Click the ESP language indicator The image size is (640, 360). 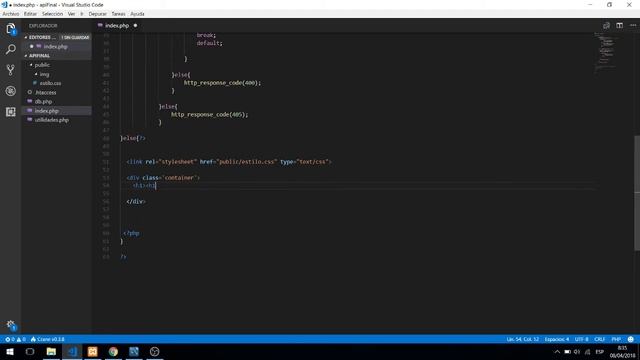click(x=600, y=352)
